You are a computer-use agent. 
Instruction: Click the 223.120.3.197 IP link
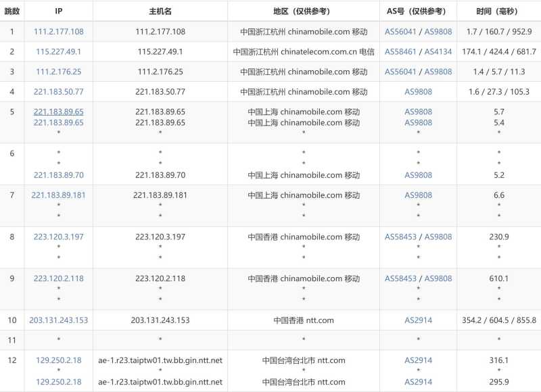pos(58,238)
